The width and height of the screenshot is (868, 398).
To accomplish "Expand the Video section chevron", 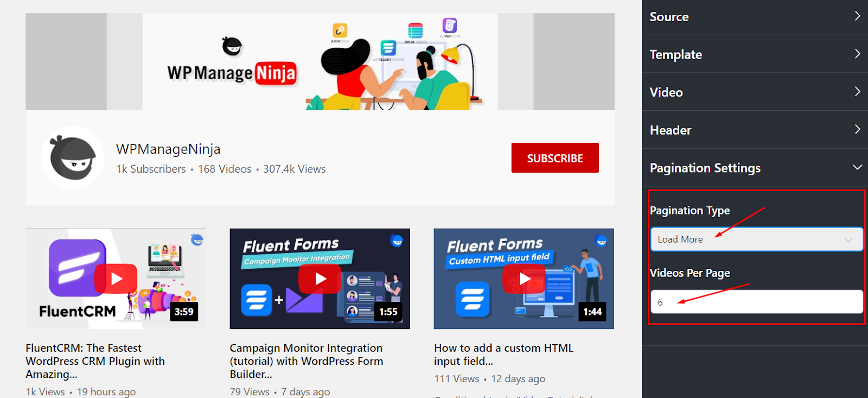I will click(857, 91).
